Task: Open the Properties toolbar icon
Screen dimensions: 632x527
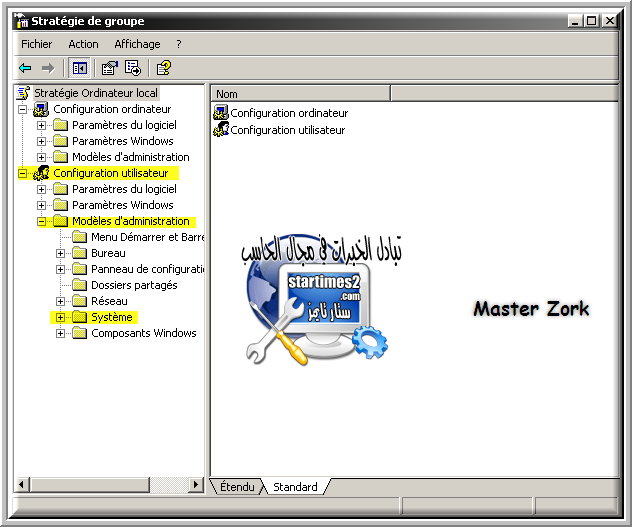Action: (x=109, y=68)
